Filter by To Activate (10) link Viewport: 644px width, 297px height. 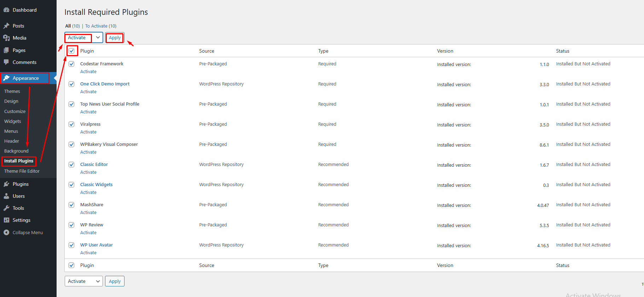coord(101,26)
